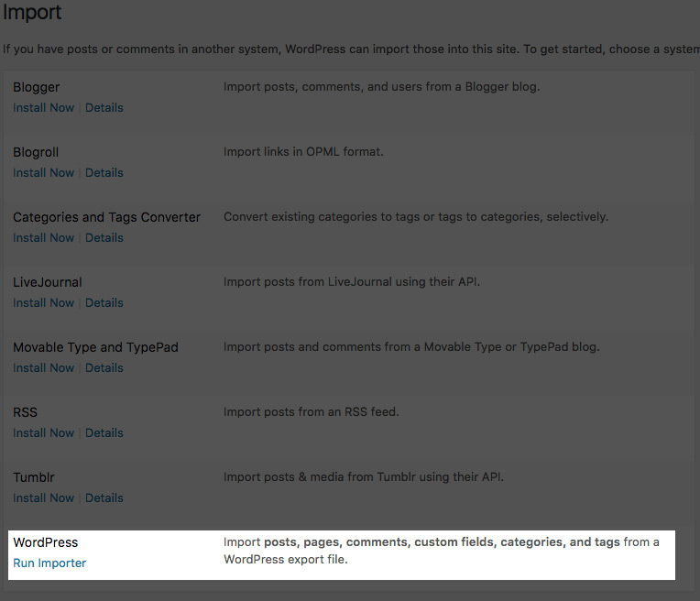
Task: Install the Categories and Tags Converter
Action: tap(43, 237)
